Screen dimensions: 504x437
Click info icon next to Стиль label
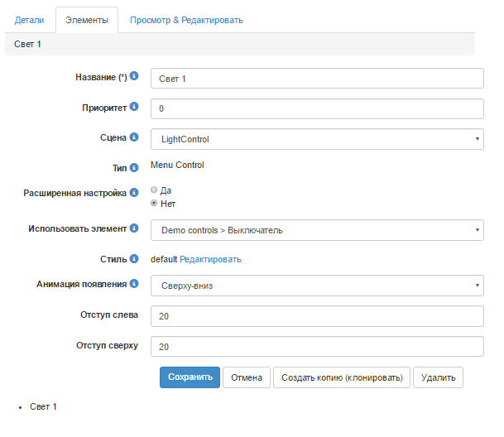click(x=134, y=259)
